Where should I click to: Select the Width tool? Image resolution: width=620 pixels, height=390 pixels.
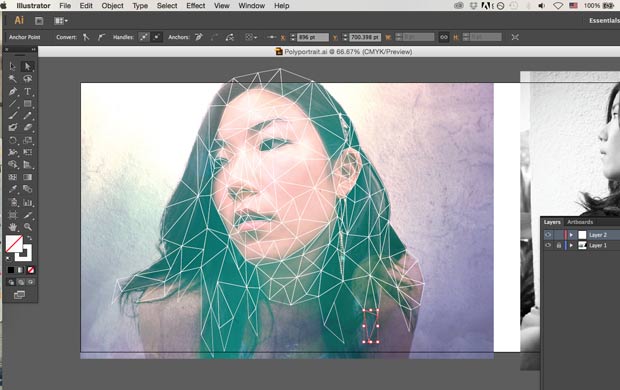[x=13, y=152]
